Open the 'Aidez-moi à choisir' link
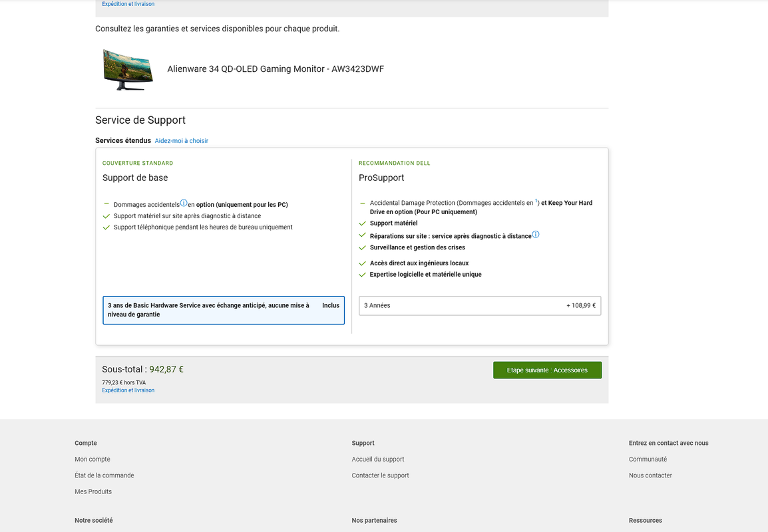768x532 pixels. [181, 141]
